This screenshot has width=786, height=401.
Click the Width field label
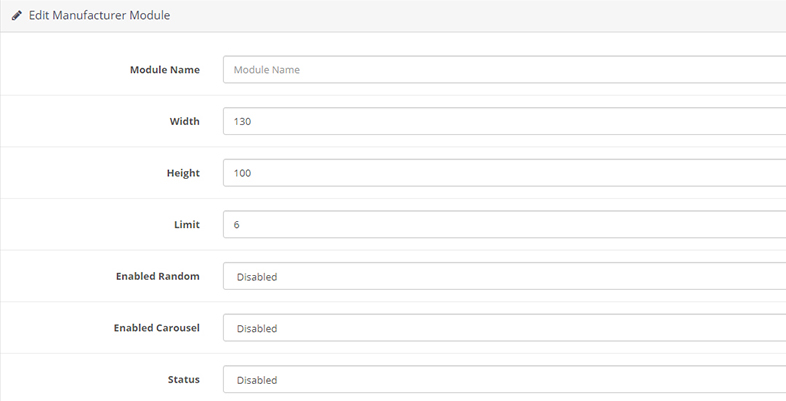tap(184, 122)
